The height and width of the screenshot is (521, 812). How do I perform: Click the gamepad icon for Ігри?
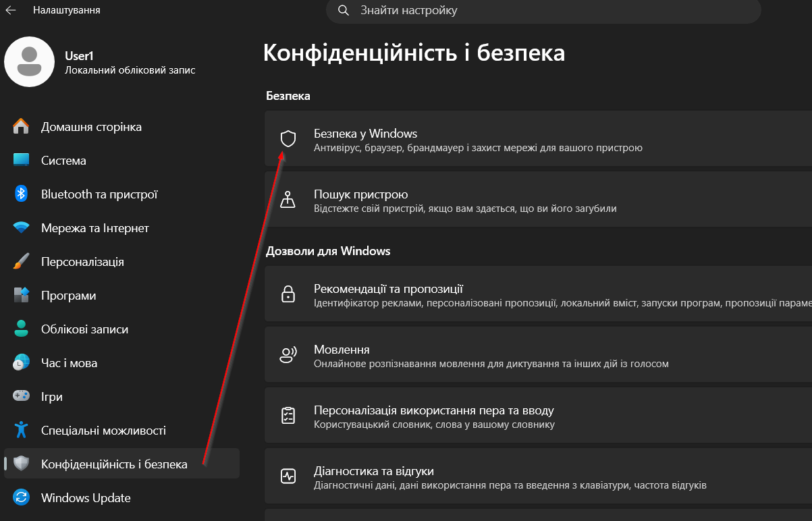pos(22,397)
